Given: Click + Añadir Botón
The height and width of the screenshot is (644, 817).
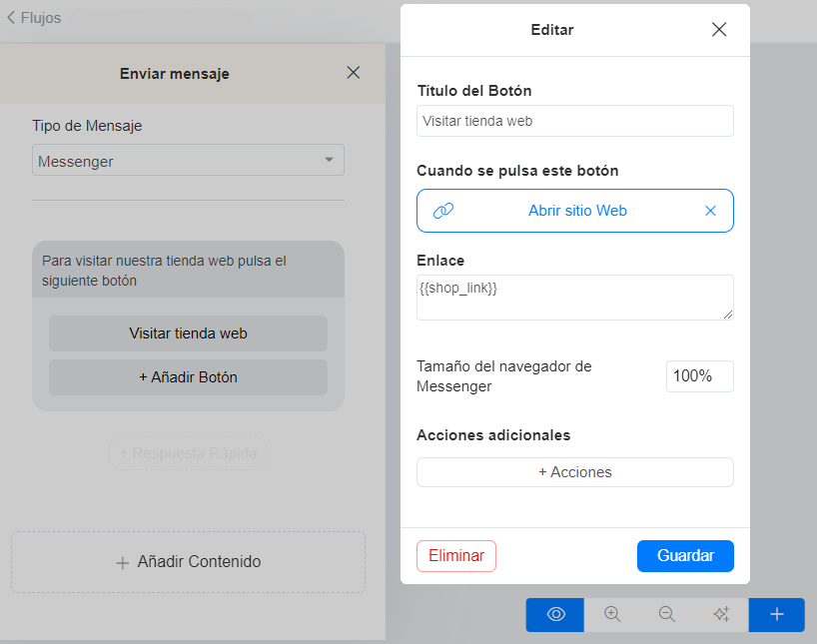Looking at the screenshot, I should (188, 377).
